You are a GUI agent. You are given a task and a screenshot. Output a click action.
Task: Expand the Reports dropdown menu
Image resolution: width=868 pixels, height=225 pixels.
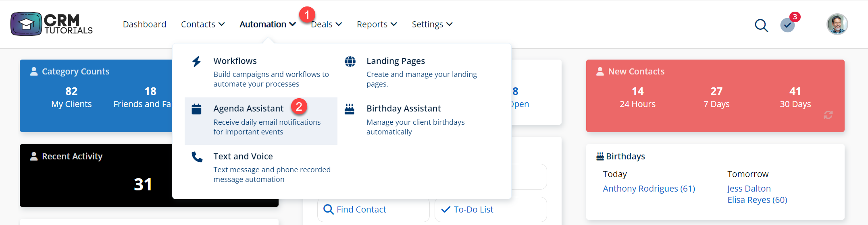pos(377,25)
